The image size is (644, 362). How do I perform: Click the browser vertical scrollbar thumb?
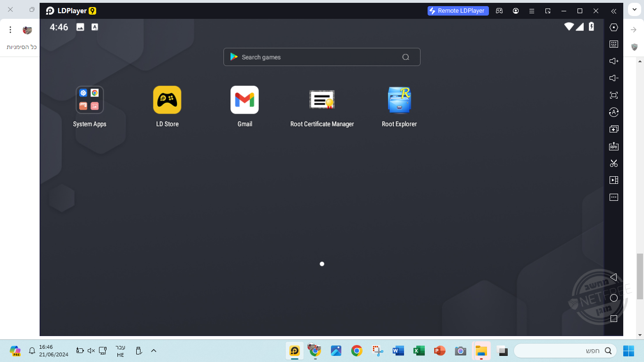click(x=640, y=276)
